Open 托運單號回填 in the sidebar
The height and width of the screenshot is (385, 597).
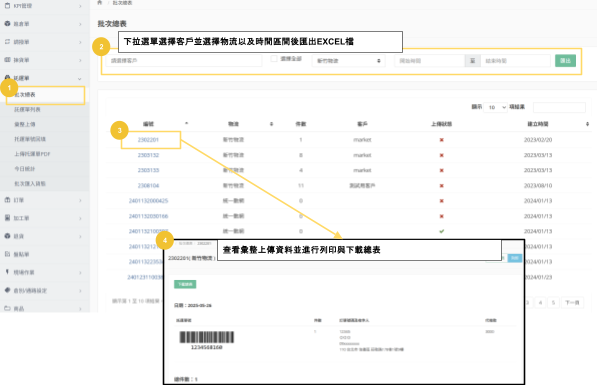click(30, 139)
